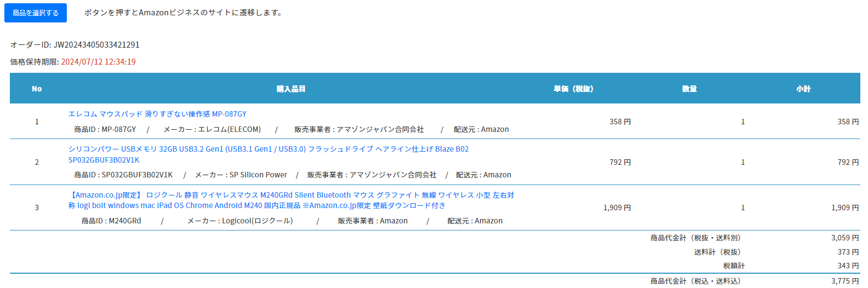The width and height of the screenshot is (868, 288).
Task: Click the 送料計 373 円 shipping amount
Action: tap(848, 252)
